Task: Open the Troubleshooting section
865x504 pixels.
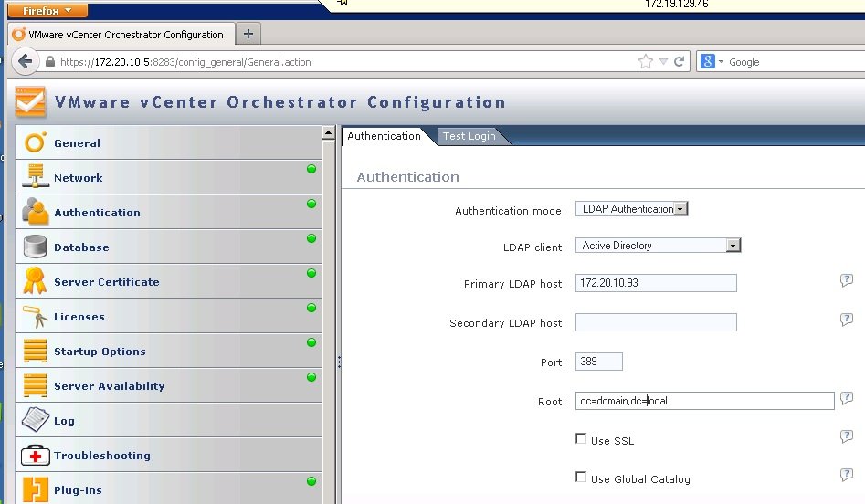Action: (168, 456)
